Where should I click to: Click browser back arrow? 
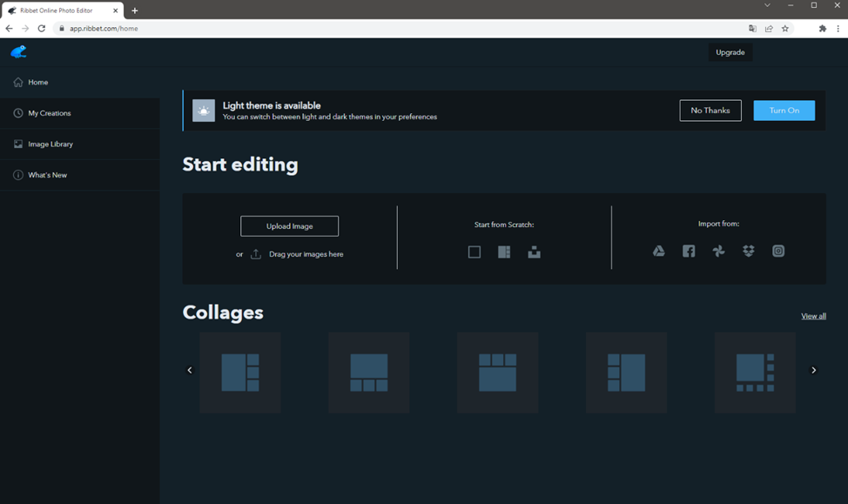tap(10, 28)
